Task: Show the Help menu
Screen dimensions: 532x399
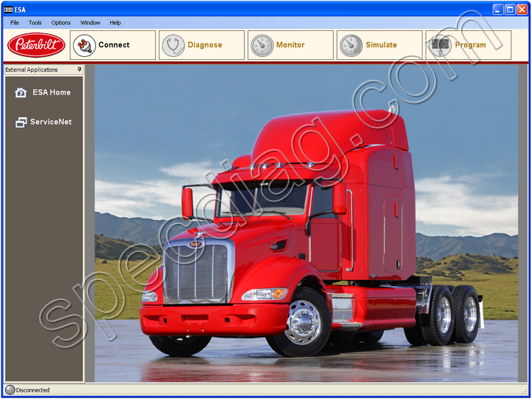Action: [115, 23]
